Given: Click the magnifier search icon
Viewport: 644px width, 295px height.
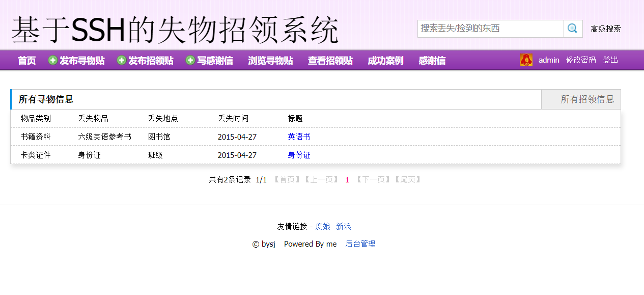Looking at the screenshot, I should coord(572,29).
